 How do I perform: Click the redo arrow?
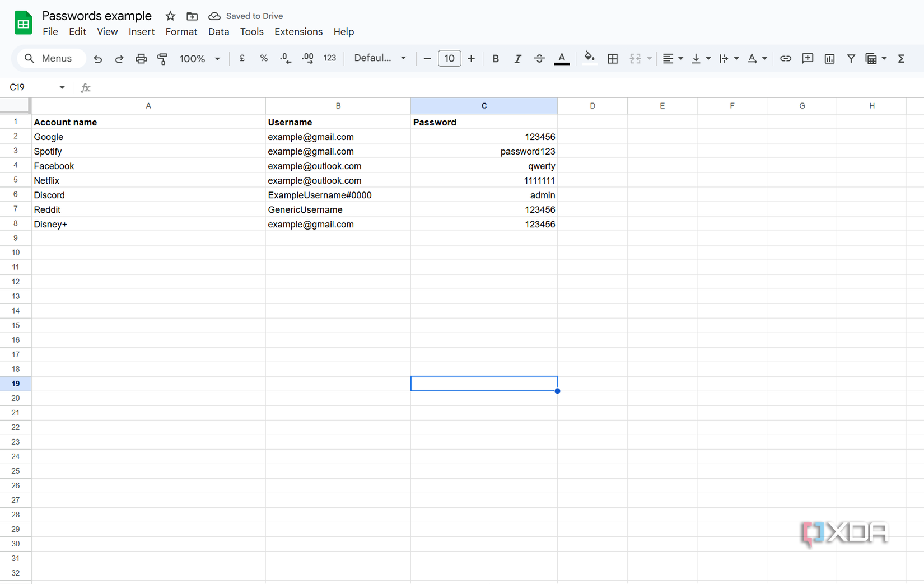[x=119, y=58]
